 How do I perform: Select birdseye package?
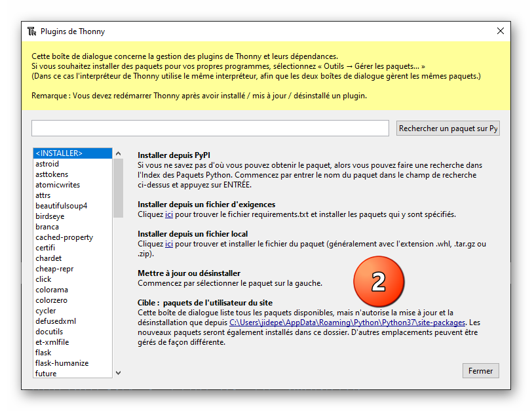pyautogui.click(x=73, y=216)
